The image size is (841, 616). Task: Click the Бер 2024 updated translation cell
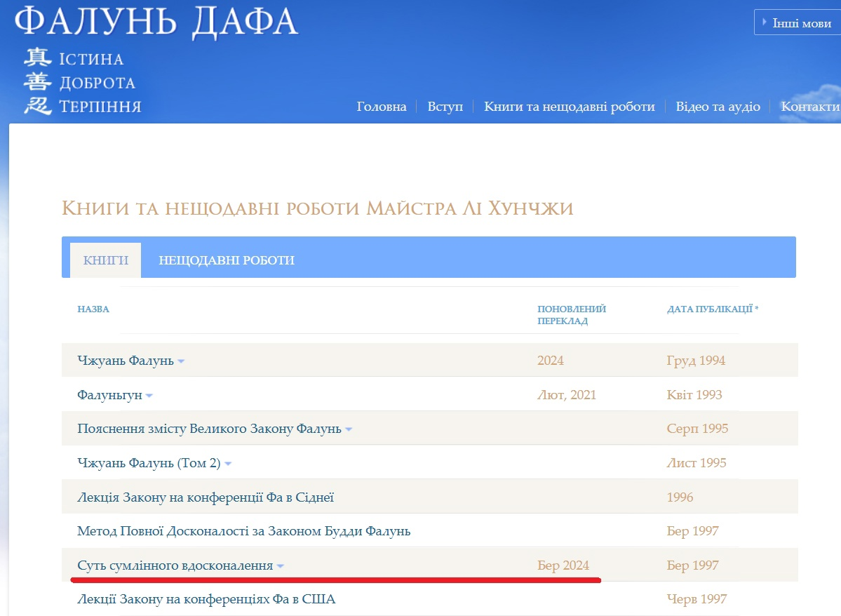(563, 565)
